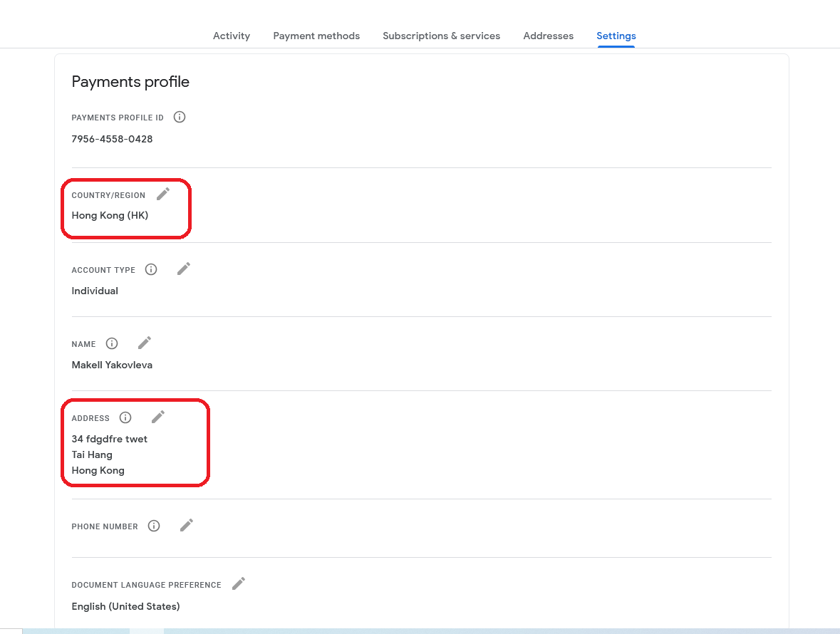Click address line 34 fdgdfre twet
Viewport: 840px width, 634px height.
pos(109,439)
